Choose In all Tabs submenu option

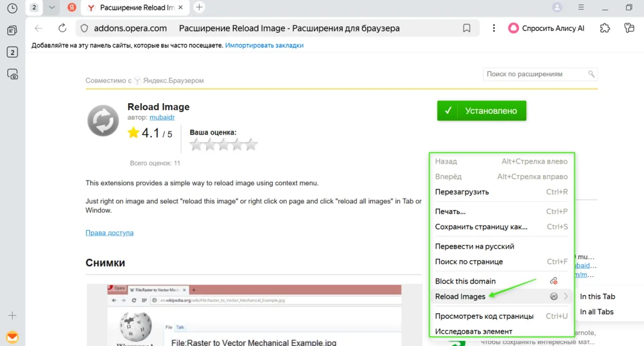click(596, 312)
